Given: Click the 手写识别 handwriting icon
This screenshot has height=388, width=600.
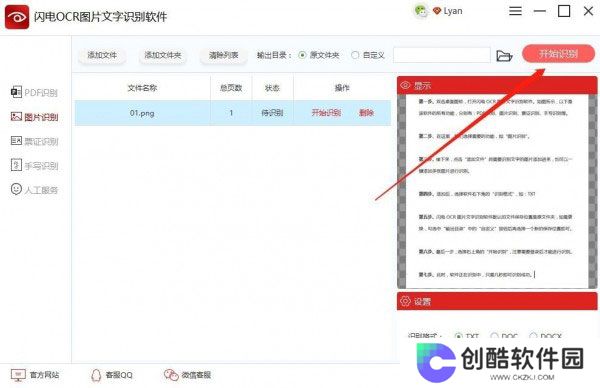Looking at the screenshot, I should point(16,165).
